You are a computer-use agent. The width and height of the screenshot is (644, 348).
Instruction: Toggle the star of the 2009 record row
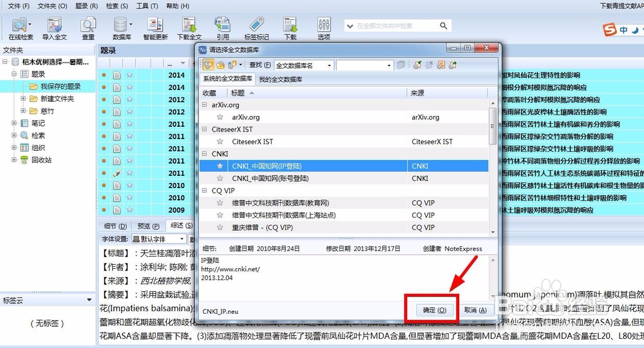click(x=130, y=210)
